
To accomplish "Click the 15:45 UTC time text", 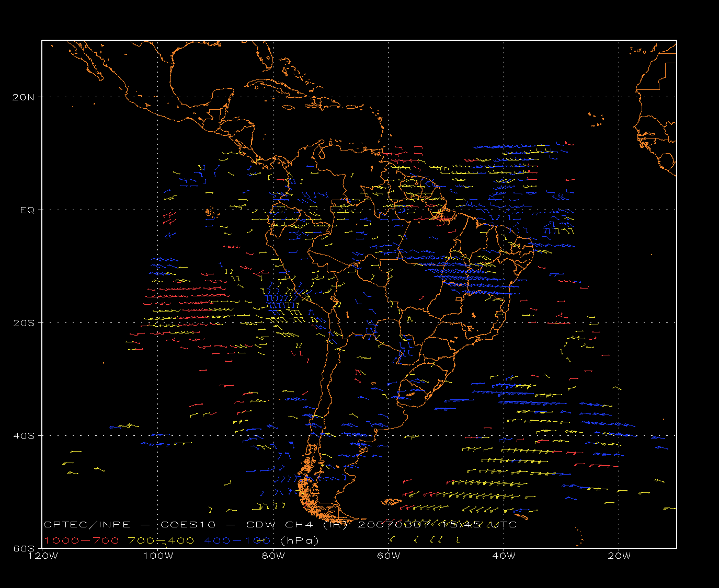I will (x=479, y=525).
